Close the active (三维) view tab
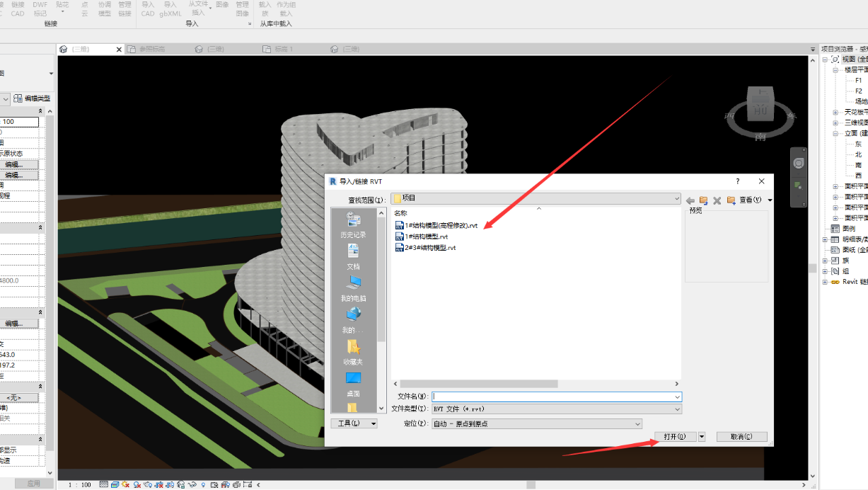Viewport: 868px width, 490px height. (119, 49)
